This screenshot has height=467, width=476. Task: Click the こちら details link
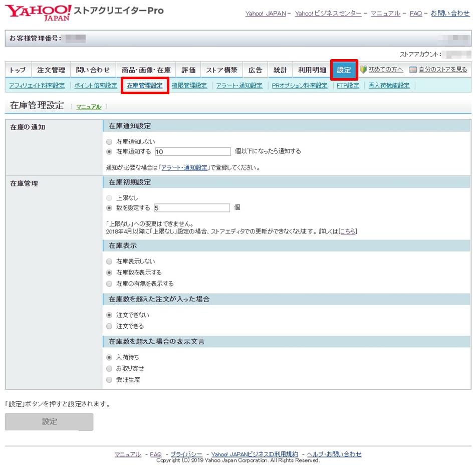[x=348, y=231]
